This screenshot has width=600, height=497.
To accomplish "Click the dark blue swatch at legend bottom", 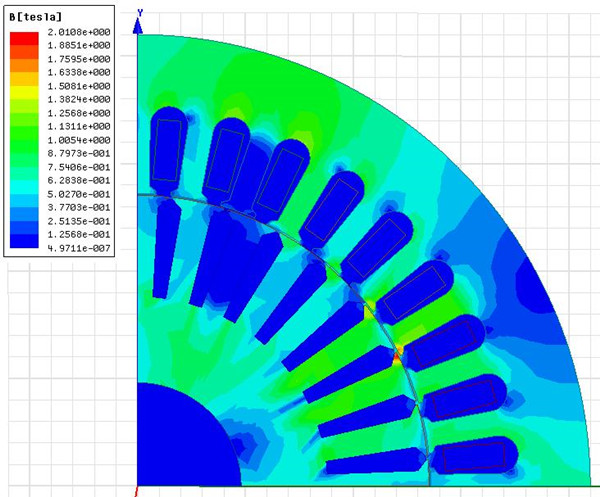I will pos(24,241).
